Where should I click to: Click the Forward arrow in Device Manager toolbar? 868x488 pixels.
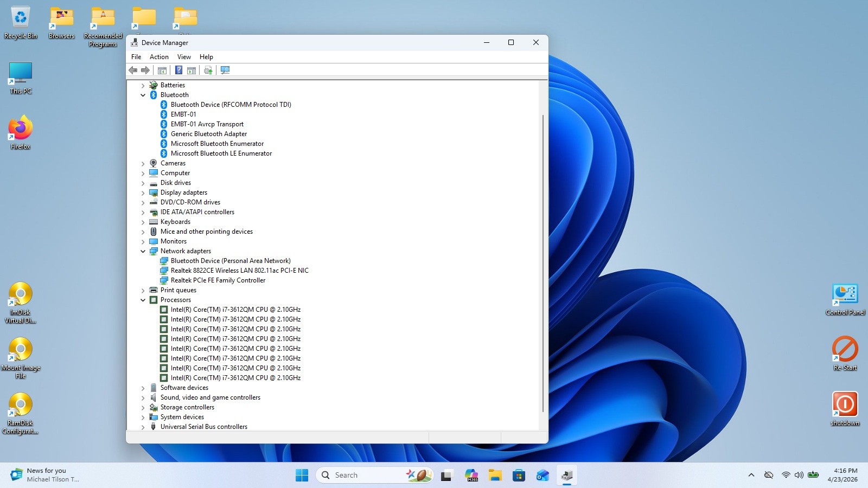coord(145,70)
